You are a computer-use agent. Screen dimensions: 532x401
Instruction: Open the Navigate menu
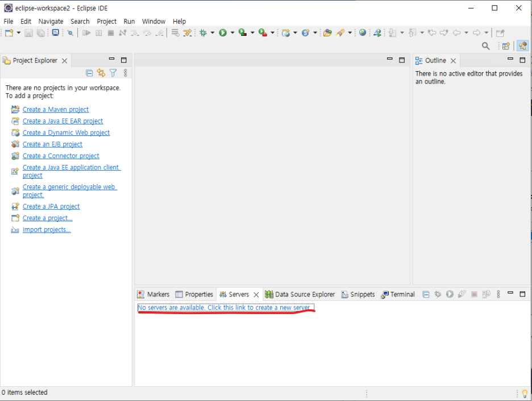(51, 22)
